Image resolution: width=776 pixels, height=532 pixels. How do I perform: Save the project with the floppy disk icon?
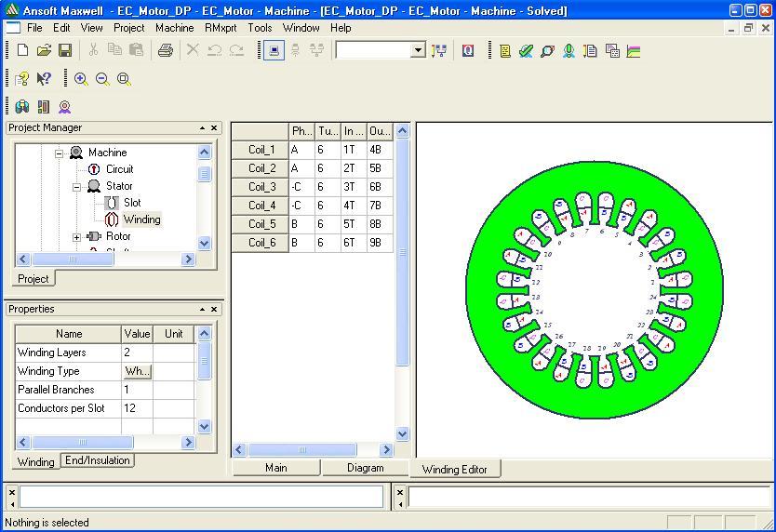(x=65, y=50)
